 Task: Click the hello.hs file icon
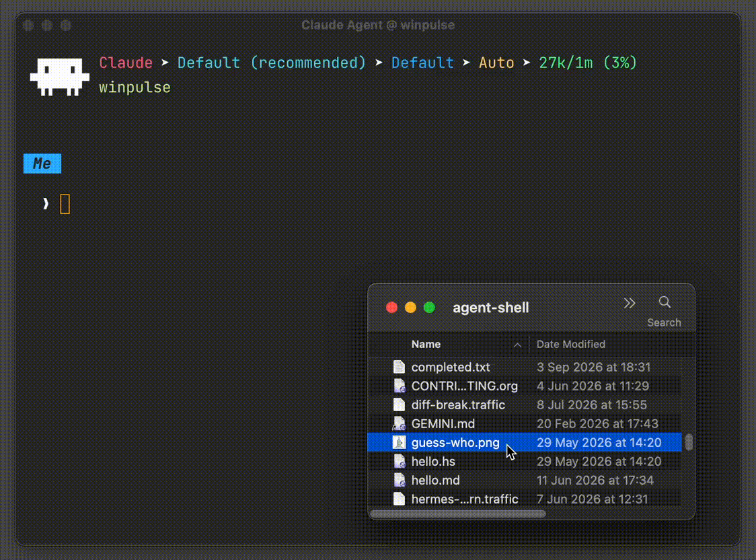pyautogui.click(x=399, y=461)
